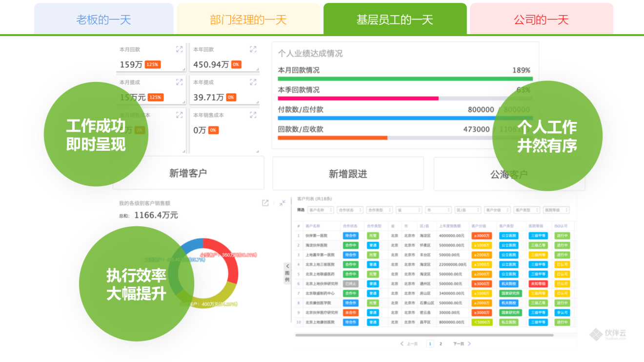Click the 1166.4万元 total sales value
Screen dimensions: 644x362
coord(156,215)
